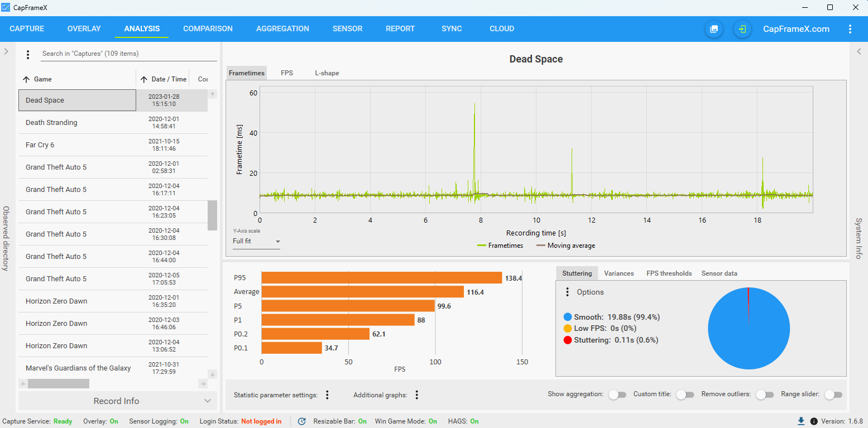
Task: Open the SYNC tab
Action: pos(452,29)
